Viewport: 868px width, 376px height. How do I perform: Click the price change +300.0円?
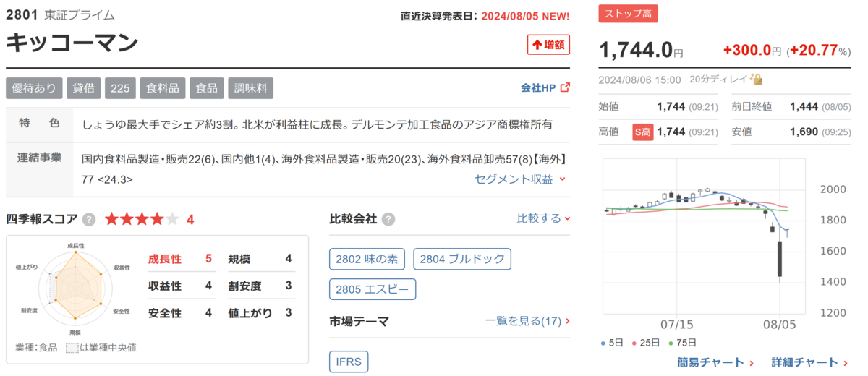coord(752,51)
